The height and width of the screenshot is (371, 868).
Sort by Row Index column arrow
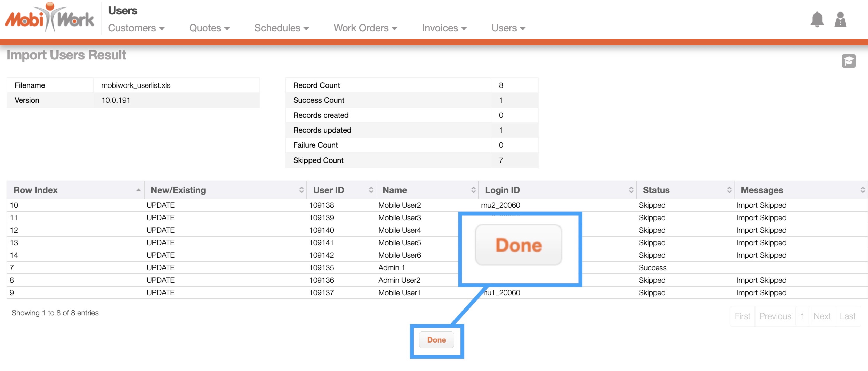pyautogui.click(x=138, y=190)
